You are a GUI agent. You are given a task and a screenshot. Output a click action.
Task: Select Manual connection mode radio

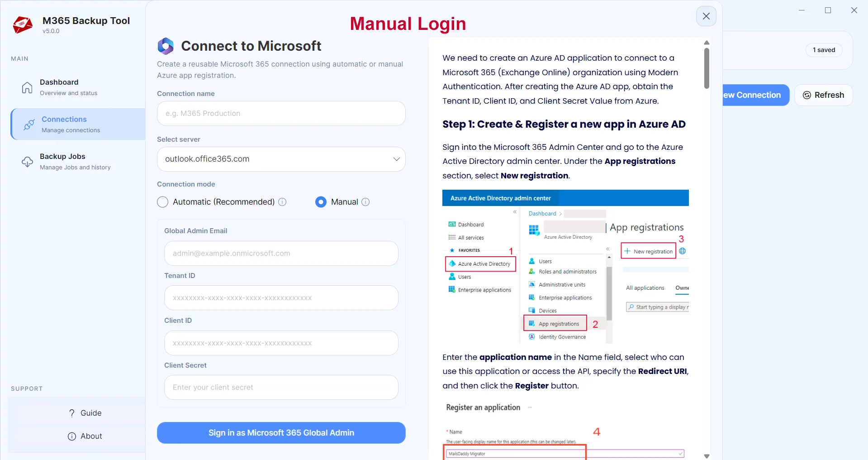(321, 202)
